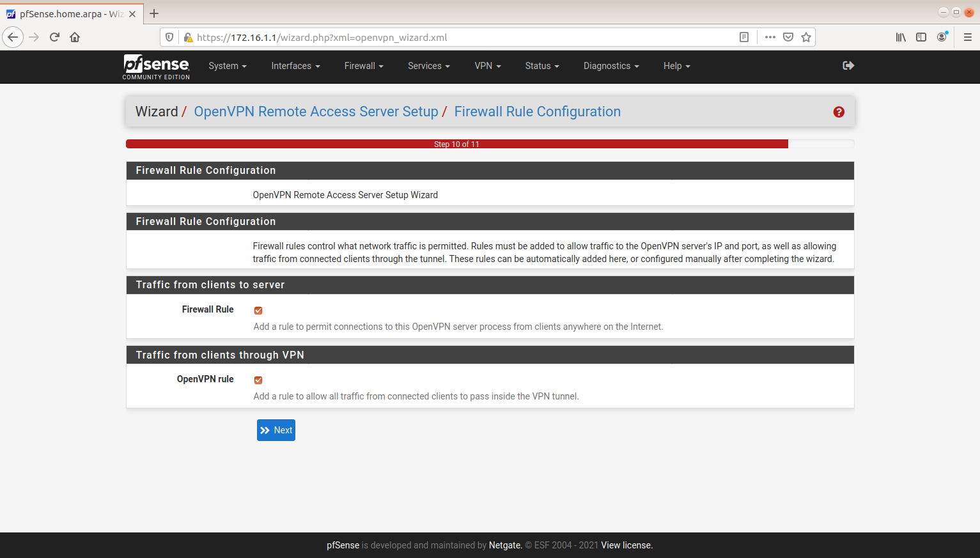Go back using browser back arrow
This screenshot has width=980, height=558.
pos(13,37)
